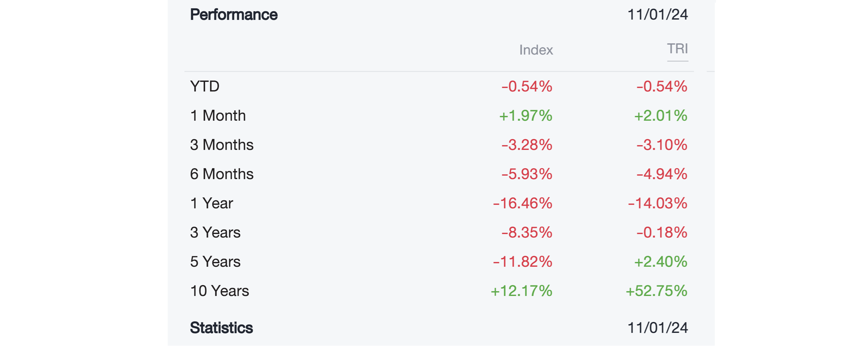Screen dimensions: 868x347
Task: Click the 5 Years performance row
Action: click(x=215, y=261)
